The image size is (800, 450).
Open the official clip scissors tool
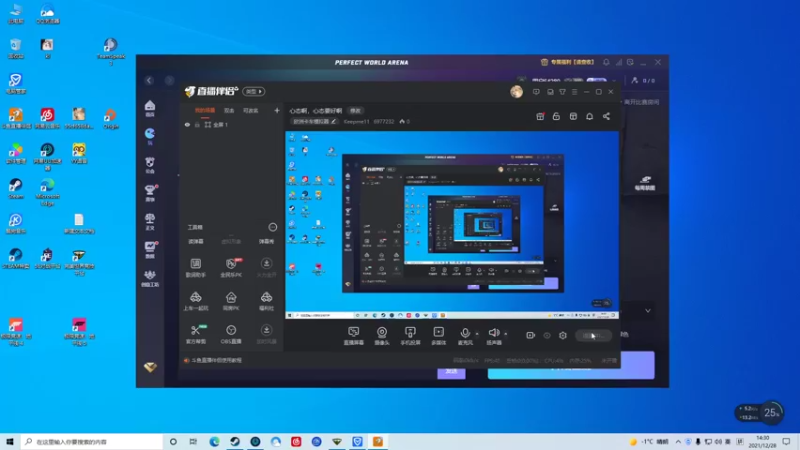click(x=196, y=334)
